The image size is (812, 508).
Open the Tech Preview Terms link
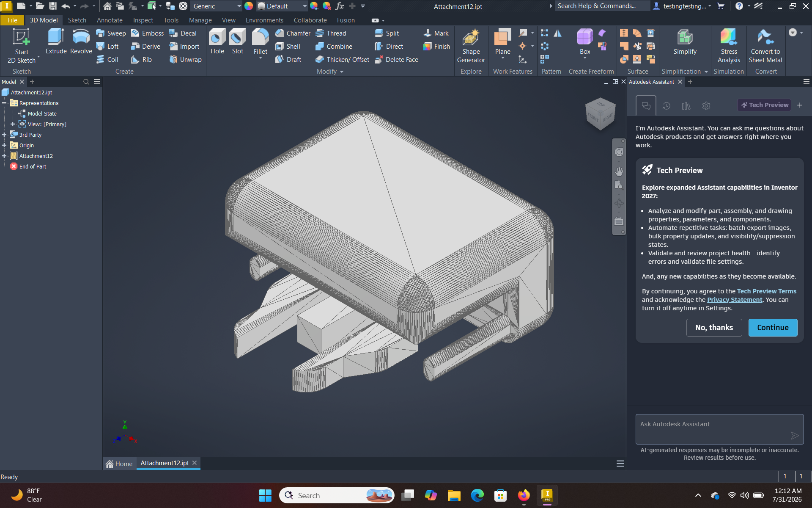click(766, 291)
